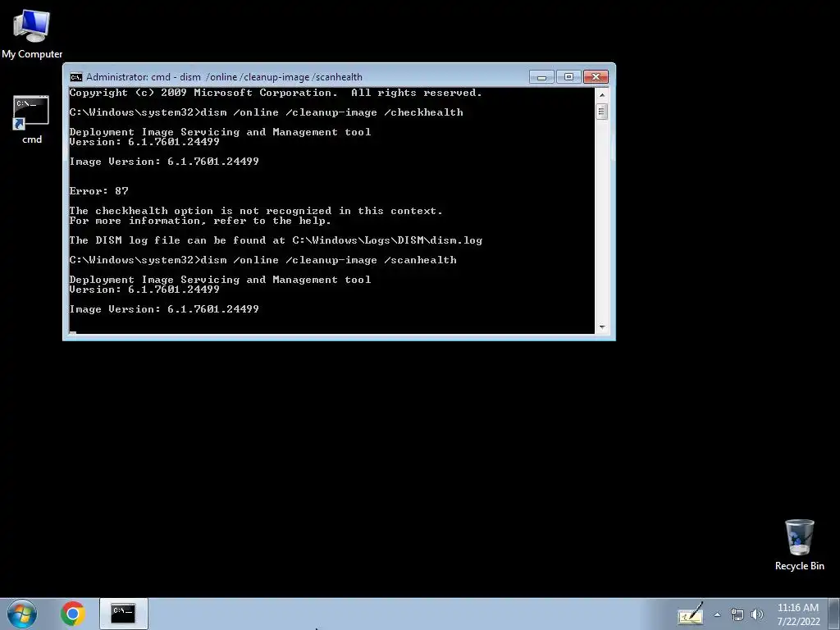The width and height of the screenshot is (840, 630).
Task: Click the last 'Image Version: 6.1.7601.24499' line
Action: tap(164, 309)
